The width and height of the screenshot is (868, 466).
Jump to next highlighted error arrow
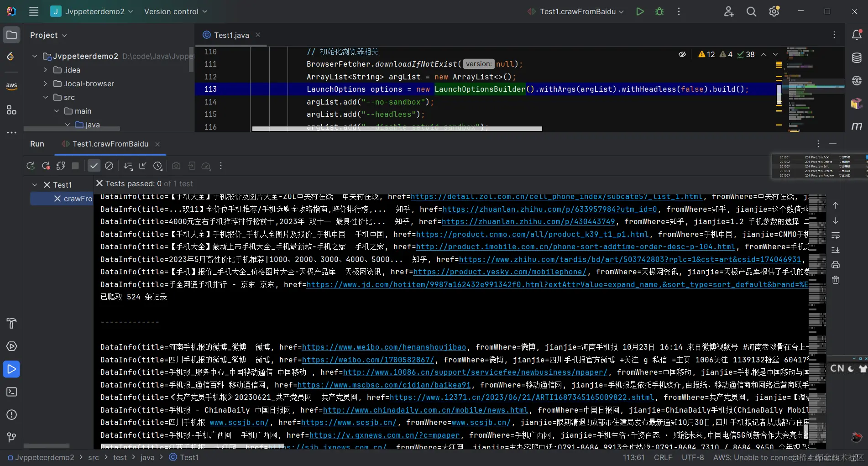point(775,54)
